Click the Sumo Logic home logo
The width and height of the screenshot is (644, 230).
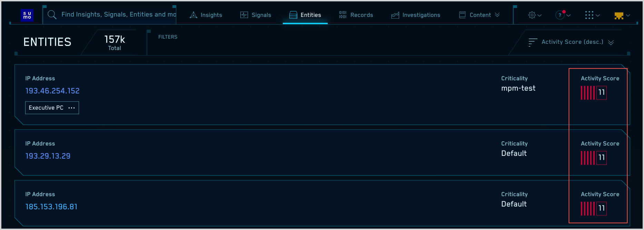pos(27,15)
